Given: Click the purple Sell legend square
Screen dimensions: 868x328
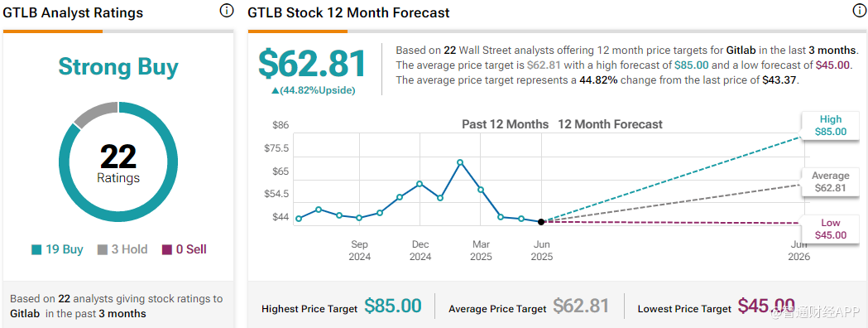Looking at the screenshot, I should [x=167, y=250].
